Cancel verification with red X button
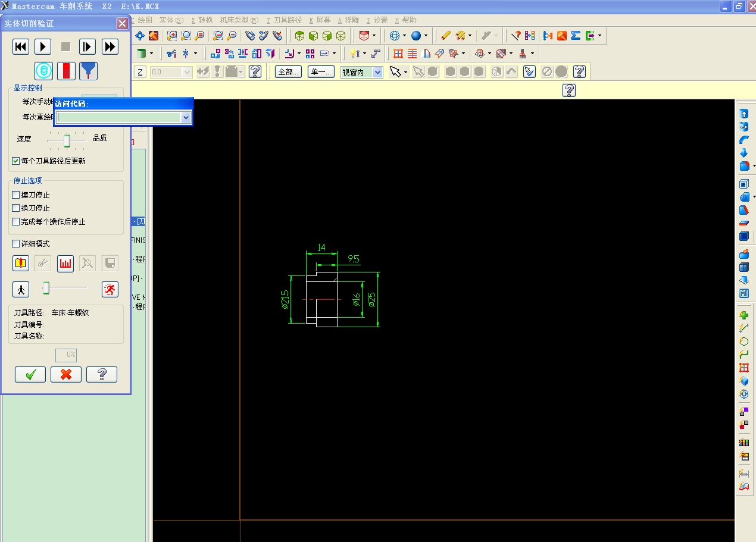756x542 pixels. pyautogui.click(x=66, y=374)
